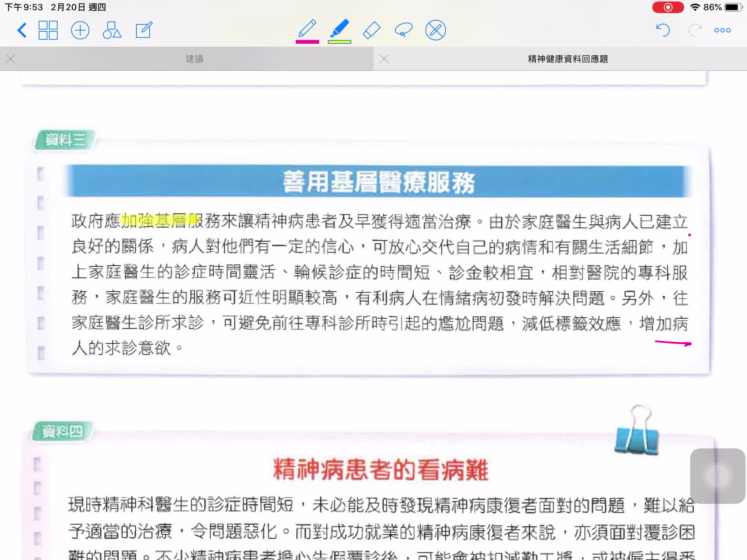The width and height of the screenshot is (747, 560).
Task: Open the shapes tool
Action: [112, 30]
